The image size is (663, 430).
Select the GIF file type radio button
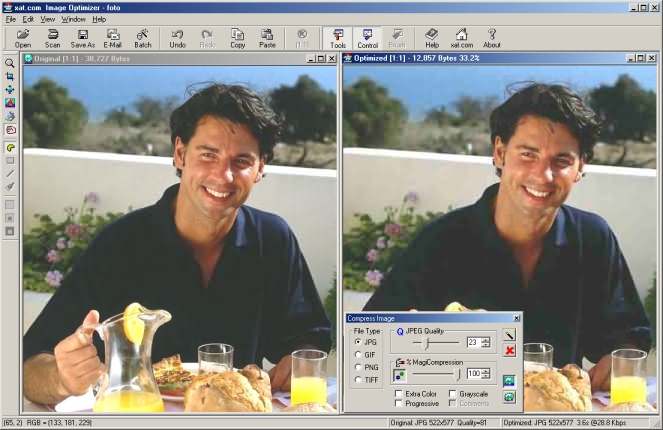click(359, 354)
